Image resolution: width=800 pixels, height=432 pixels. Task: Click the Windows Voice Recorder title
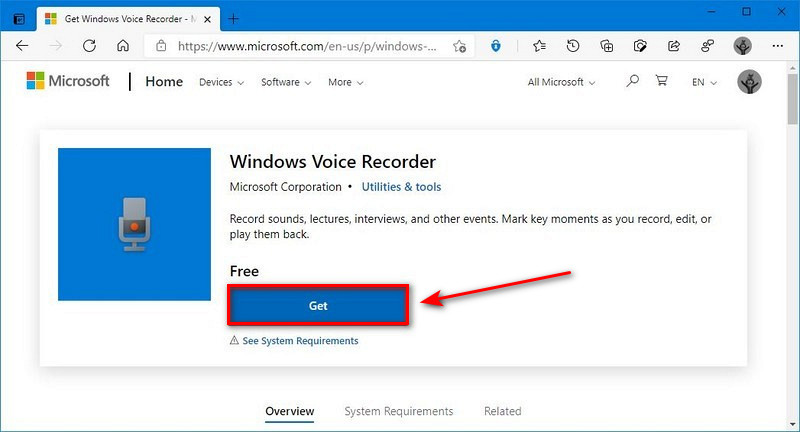tap(333, 162)
